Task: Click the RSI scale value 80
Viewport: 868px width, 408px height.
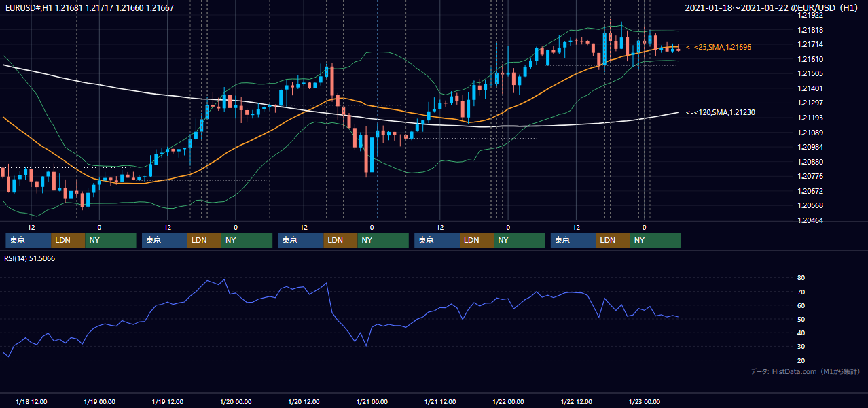Action: 801,278
